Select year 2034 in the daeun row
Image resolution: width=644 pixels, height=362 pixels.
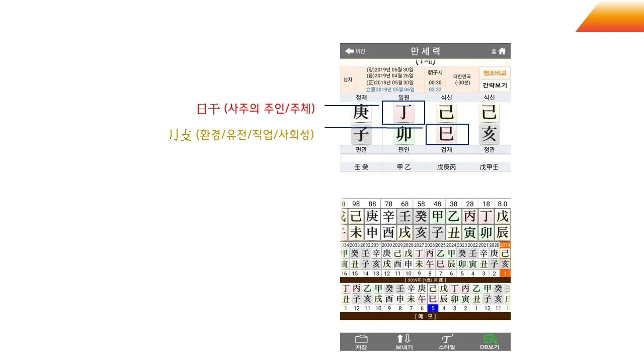point(344,246)
